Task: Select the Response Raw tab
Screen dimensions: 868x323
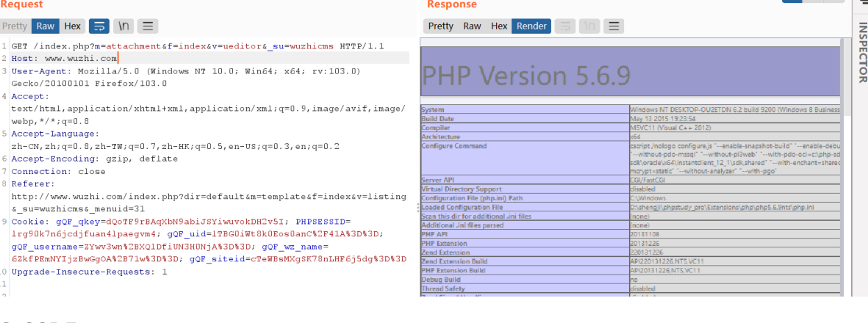Action: pyautogui.click(x=472, y=26)
